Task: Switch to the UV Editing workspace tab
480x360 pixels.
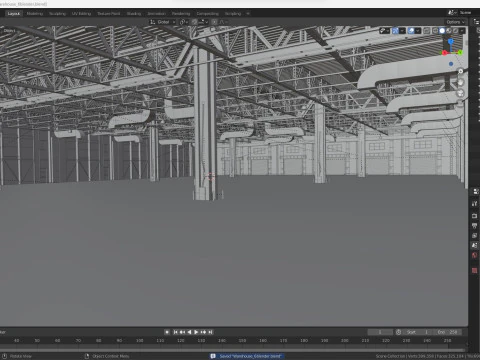Action: tap(81, 14)
